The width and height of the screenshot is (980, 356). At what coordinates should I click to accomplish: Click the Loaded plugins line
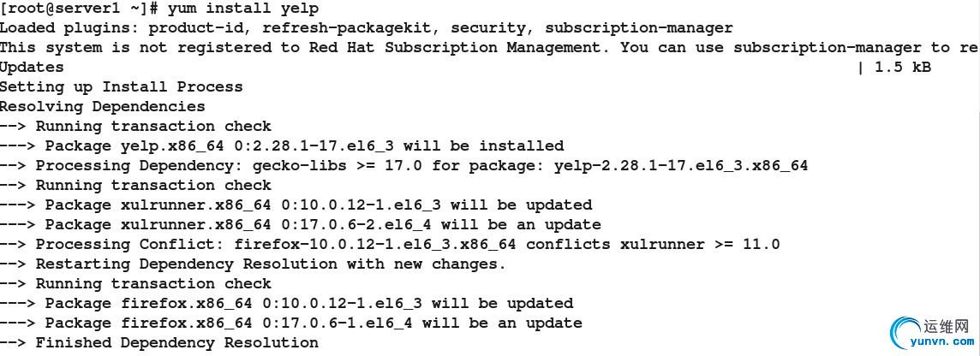pyautogui.click(x=367, y=28)
